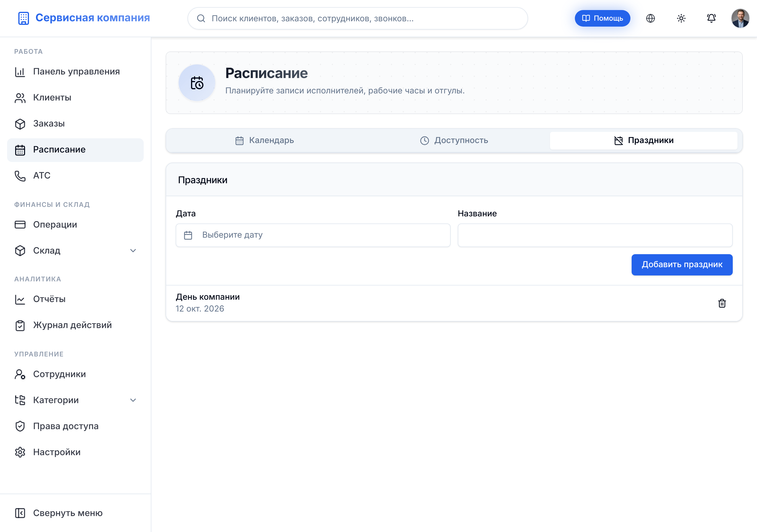Click the Название input field

point(595,235)
